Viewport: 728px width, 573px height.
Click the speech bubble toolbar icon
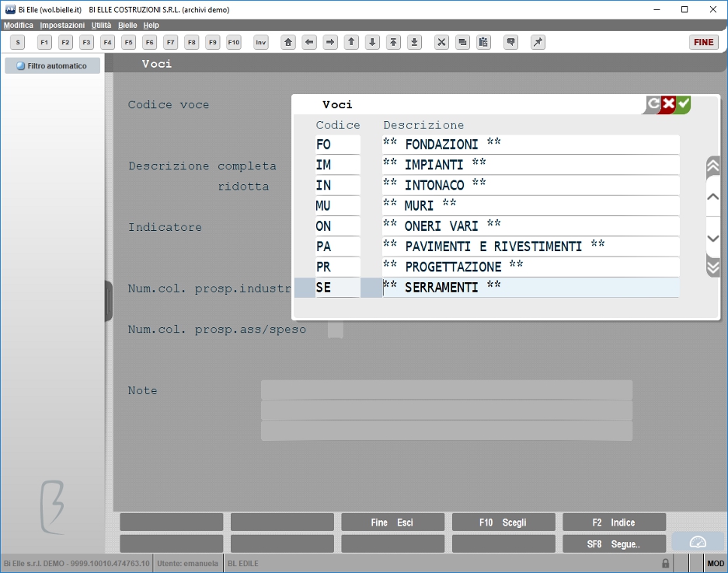click(x=510, y=42)
